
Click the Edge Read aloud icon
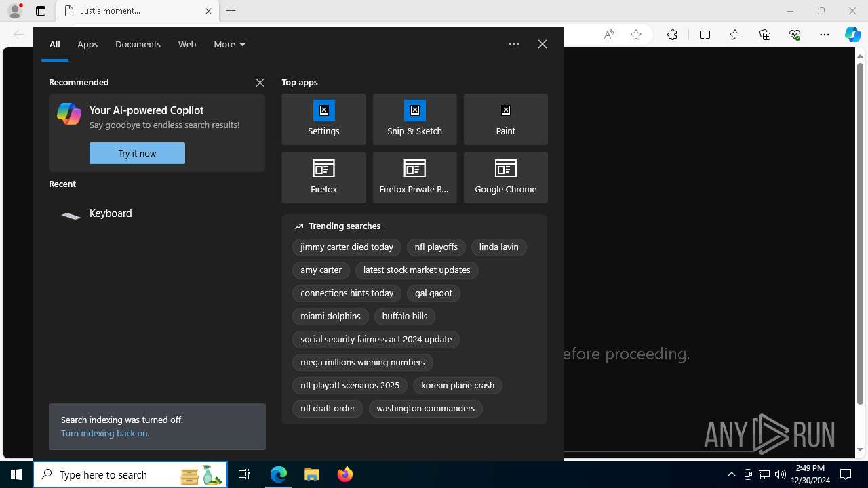tap(609, 35)
